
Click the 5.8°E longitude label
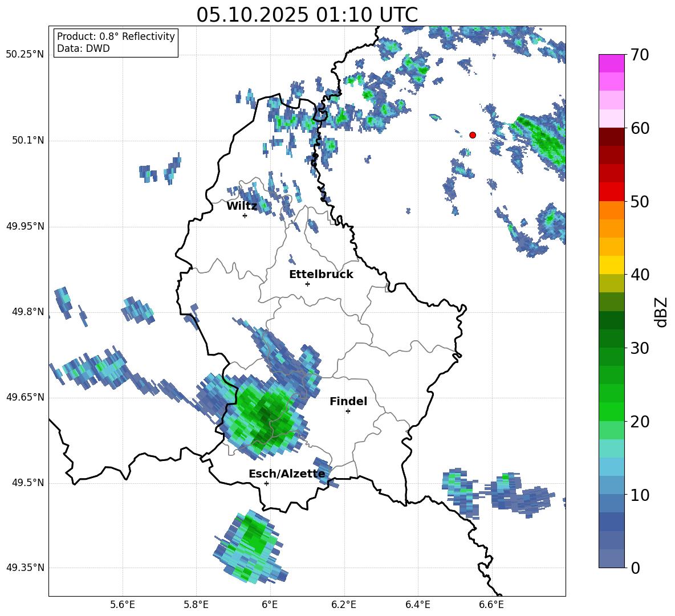coord(196,605)
